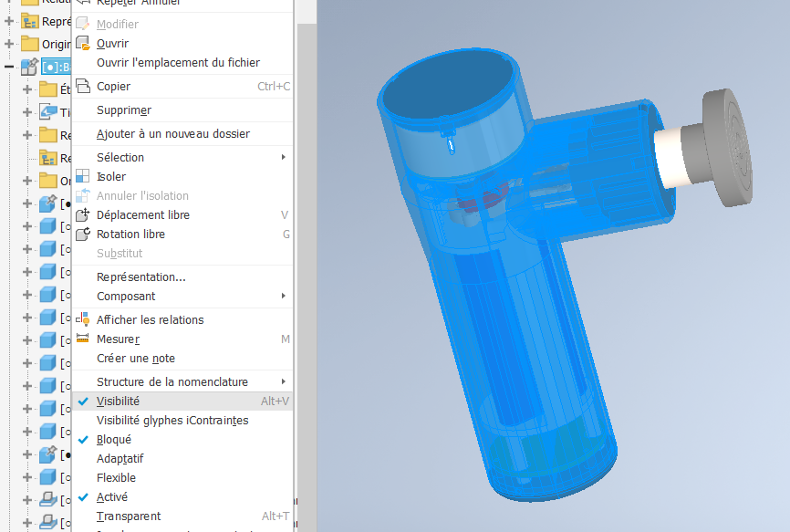Image resolution: width=790 pixels, height=532 pixels.
Task: Collapse the selected assembly tree node
Action: (9, 66)
